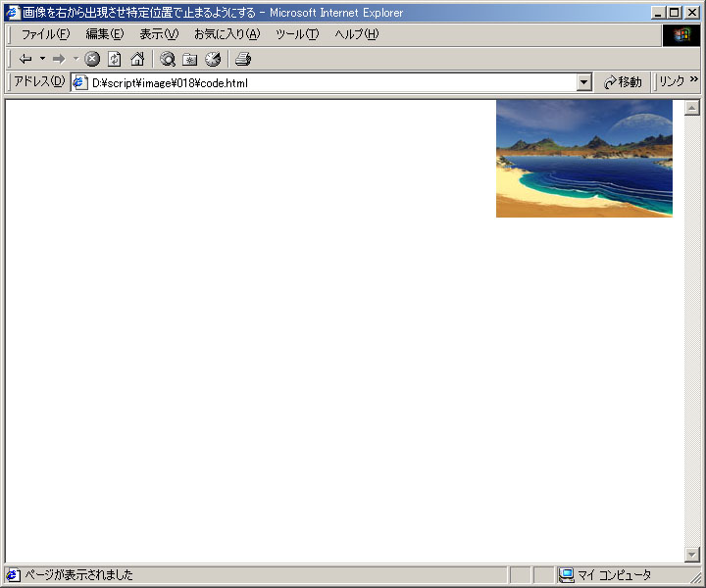The height and width of the screenshot is (588, 706).
Task: Open the 表示(V) menu
Action: (159, 34)
